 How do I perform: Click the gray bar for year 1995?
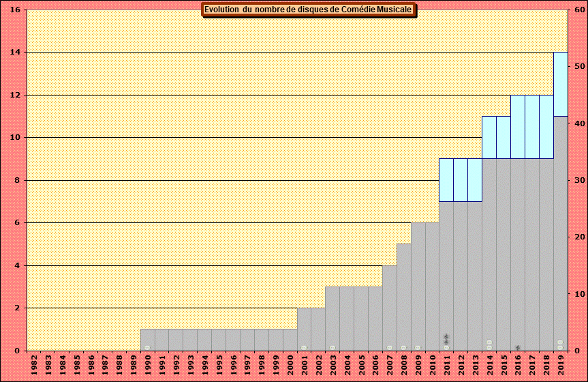tap(219, 340)
